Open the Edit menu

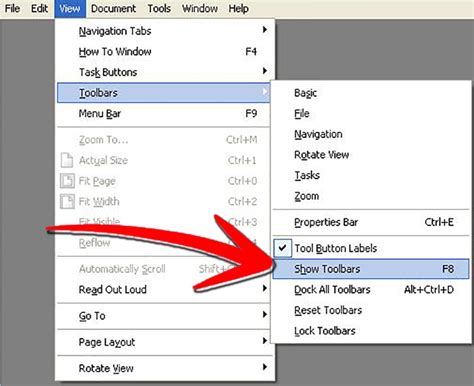[39, 8]
